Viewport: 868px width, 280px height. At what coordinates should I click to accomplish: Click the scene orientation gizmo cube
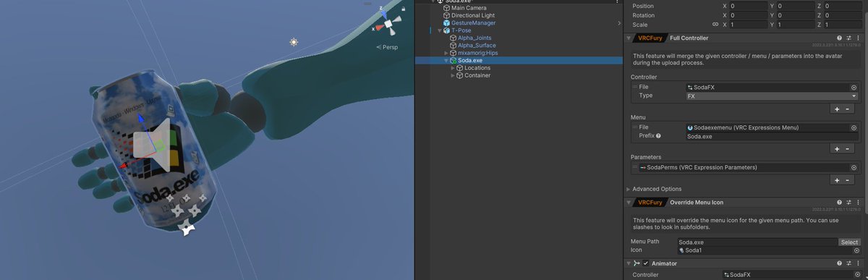(x=388, y=24)
